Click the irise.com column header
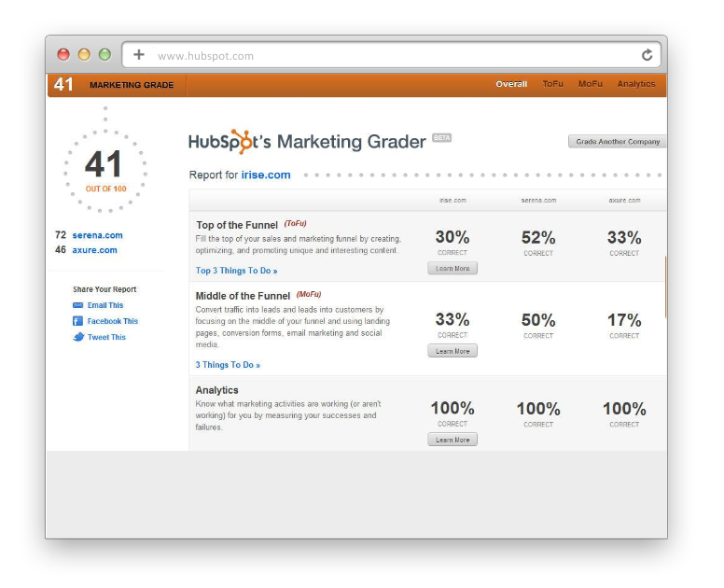Image resolution: width=724 pixels, height=588 pixels. [x=452, y=201]
